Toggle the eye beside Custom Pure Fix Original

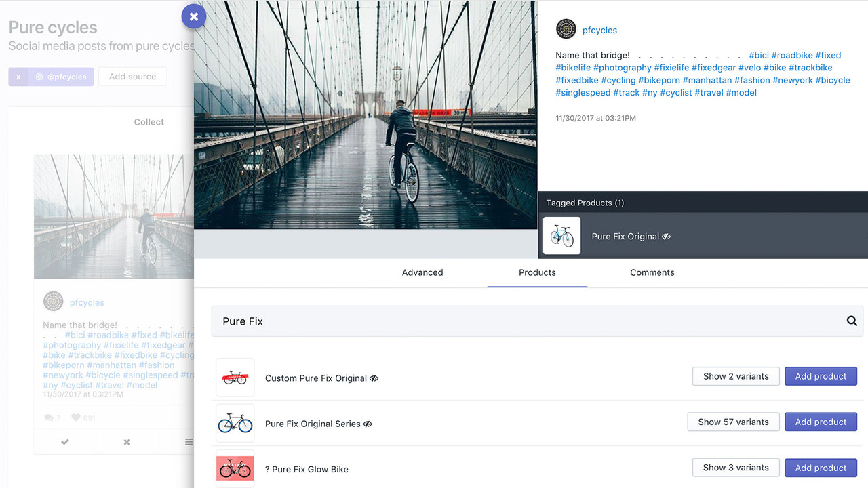[x=374, y=378]
